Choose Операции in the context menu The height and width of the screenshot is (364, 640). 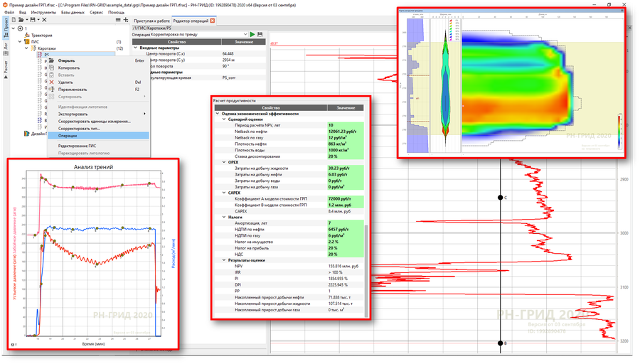point(98,136)
